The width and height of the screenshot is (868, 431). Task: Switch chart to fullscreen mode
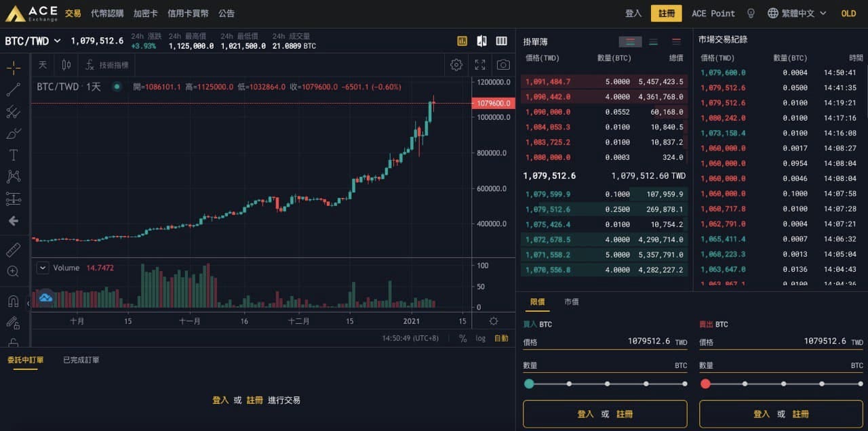pos(480,65)
